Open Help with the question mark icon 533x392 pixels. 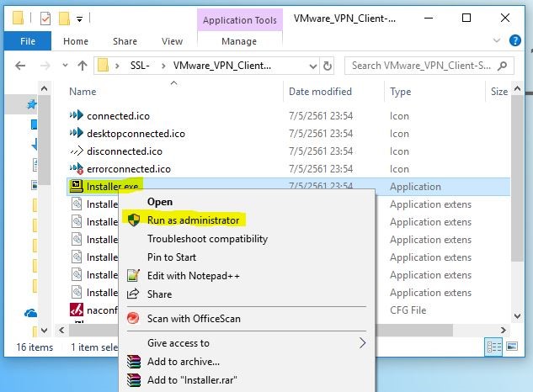click(515, 40)
